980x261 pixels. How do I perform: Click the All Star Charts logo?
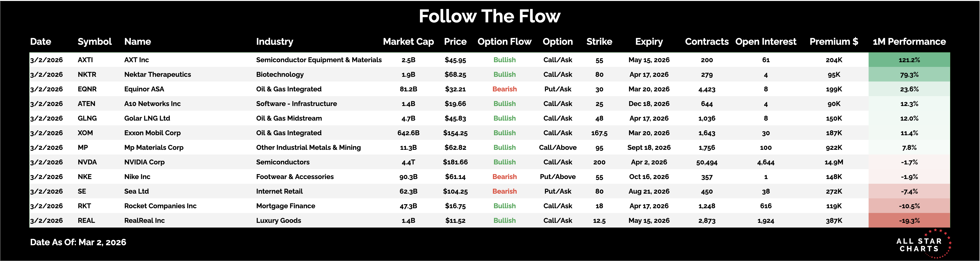click(x=922, y=244)
